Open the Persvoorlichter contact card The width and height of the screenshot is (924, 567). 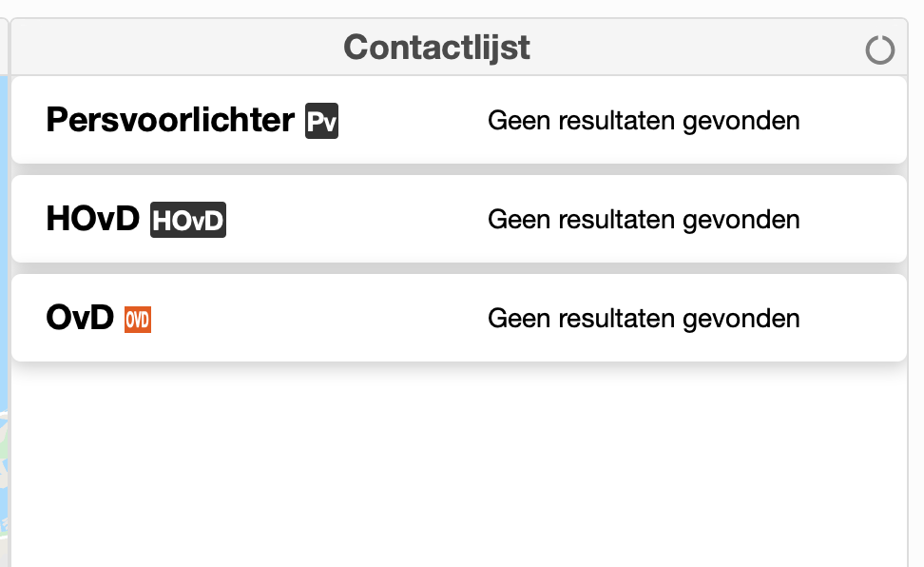[459, 121]
